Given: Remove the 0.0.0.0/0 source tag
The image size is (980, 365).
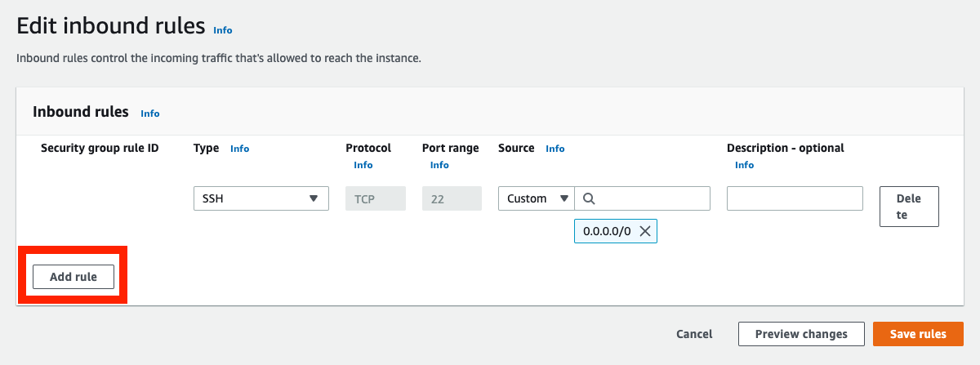Looking at the screenshot, I should (645, 231).
